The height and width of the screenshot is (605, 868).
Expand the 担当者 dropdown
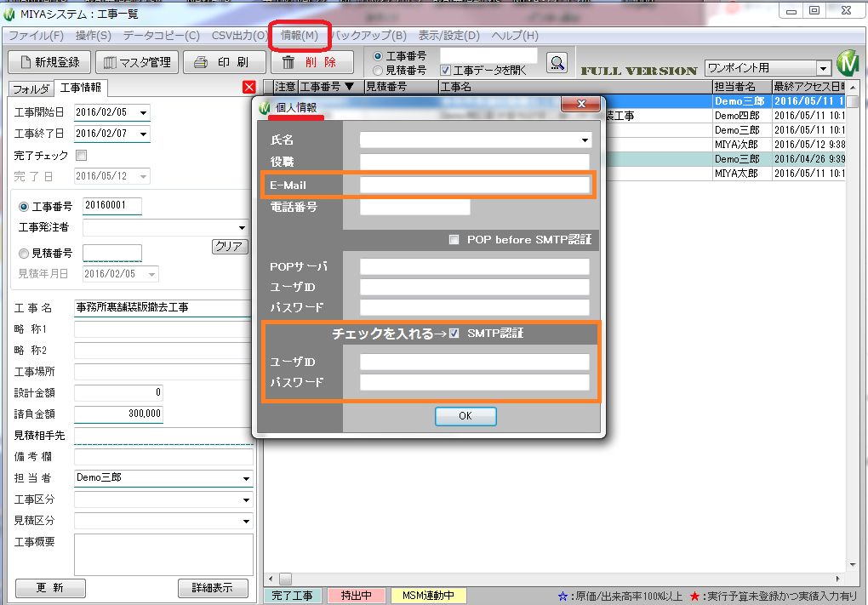(x=246, y=478)
